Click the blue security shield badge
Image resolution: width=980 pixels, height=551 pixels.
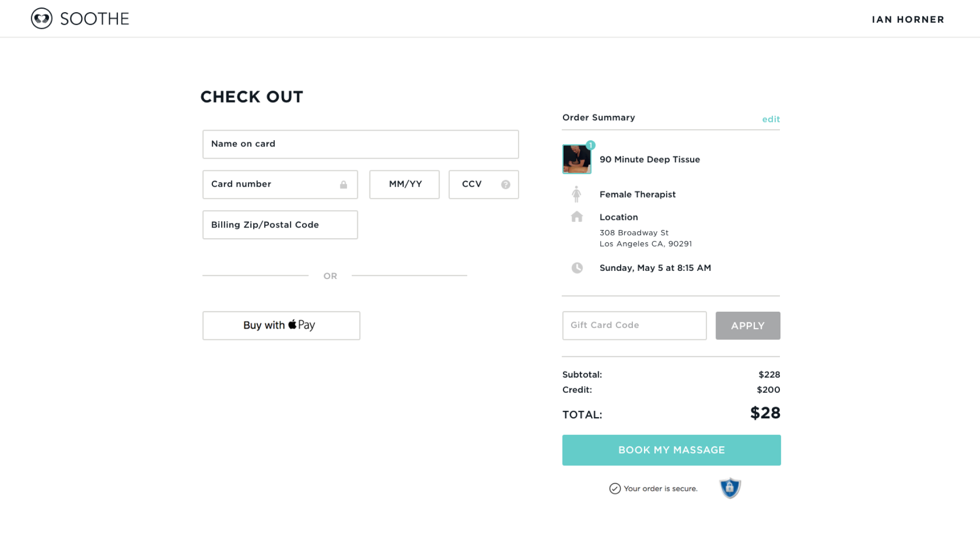730,488
